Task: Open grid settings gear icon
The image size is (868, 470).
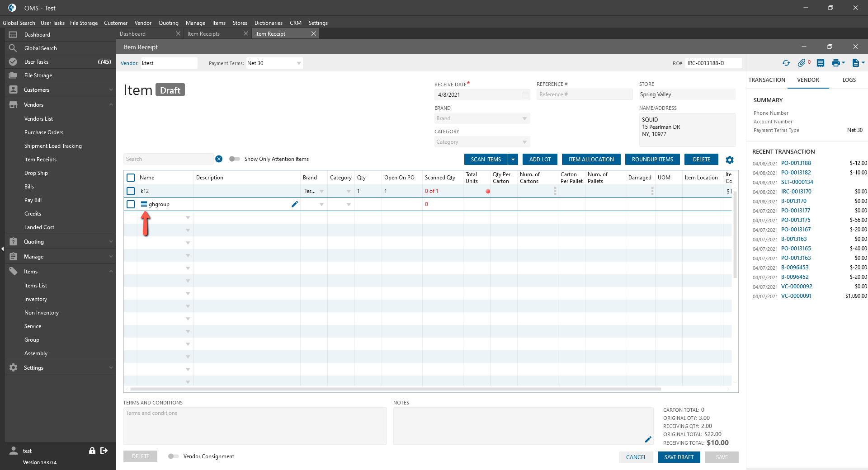Action: (730, 160)
